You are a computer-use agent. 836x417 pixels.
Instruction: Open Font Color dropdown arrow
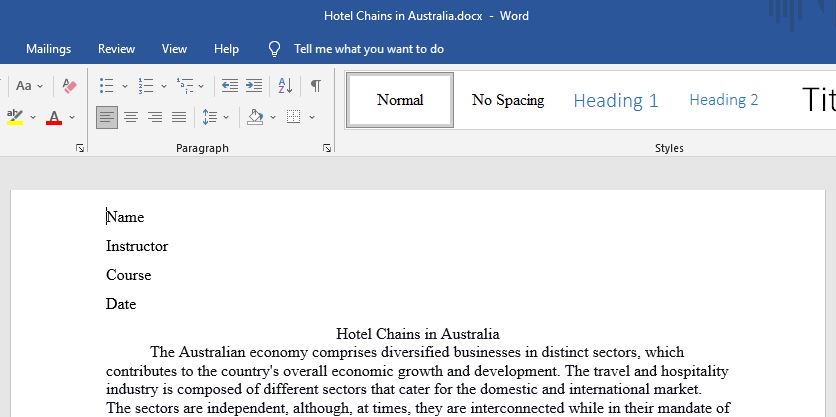tap(72, 117)
